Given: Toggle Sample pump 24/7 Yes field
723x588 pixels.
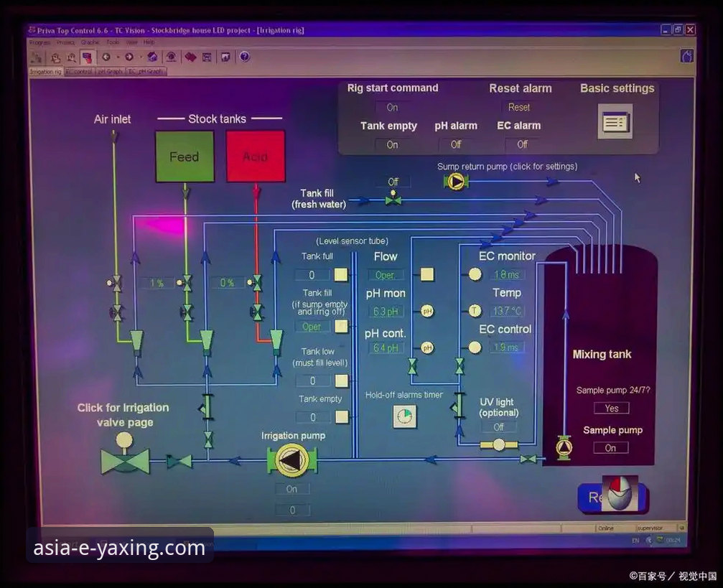Looking at the screenshot, I should pyautogui.click(x=611, y=408).
